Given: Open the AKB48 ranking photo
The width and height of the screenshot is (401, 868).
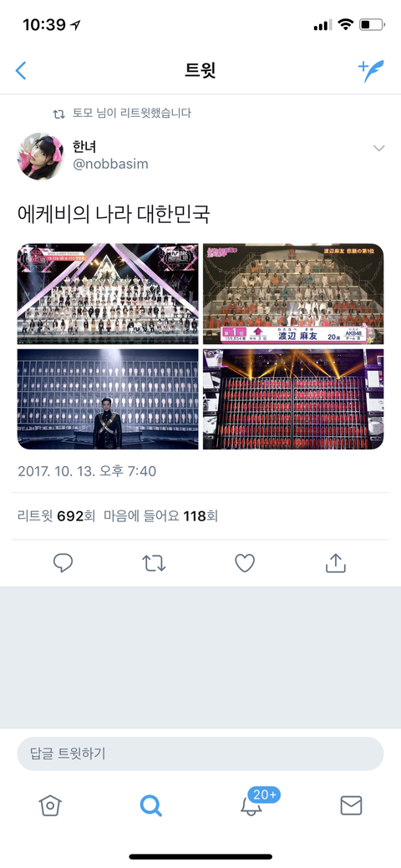Looking at the screenshot, I should 293,293.
